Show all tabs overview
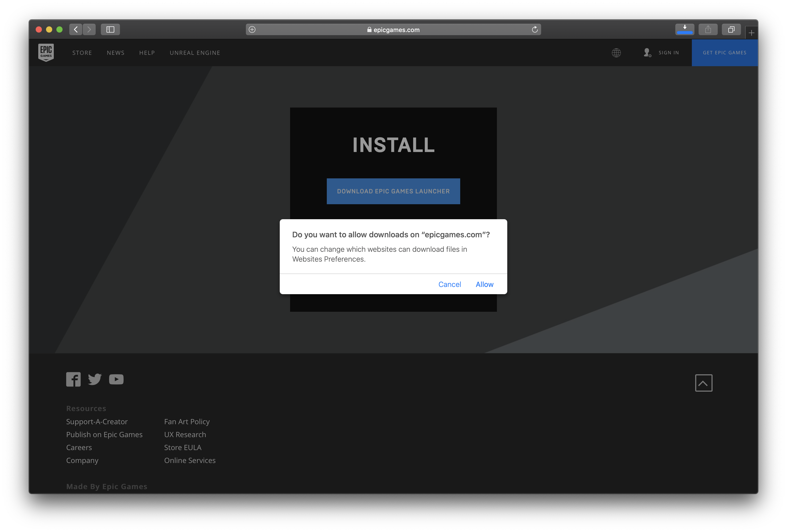Viewport: 787px width, 532px height. point(731,29)
